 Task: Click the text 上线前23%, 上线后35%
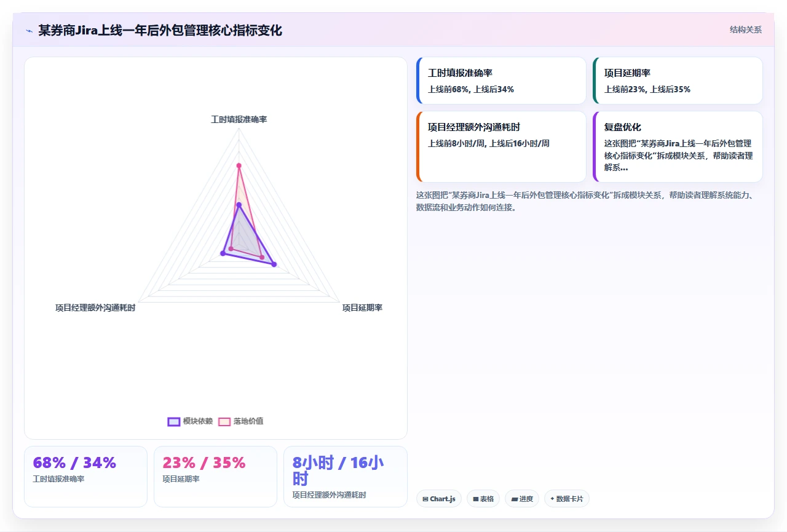click(647, 89)
